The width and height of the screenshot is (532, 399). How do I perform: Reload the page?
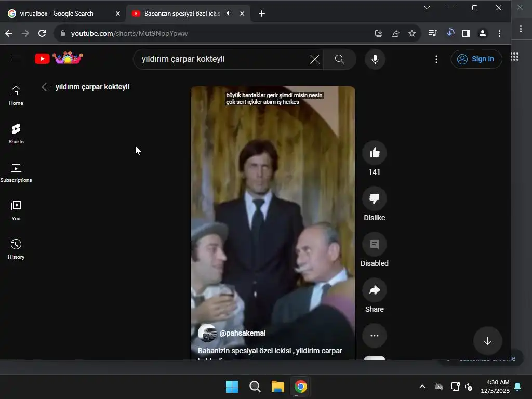coord(42,33)
